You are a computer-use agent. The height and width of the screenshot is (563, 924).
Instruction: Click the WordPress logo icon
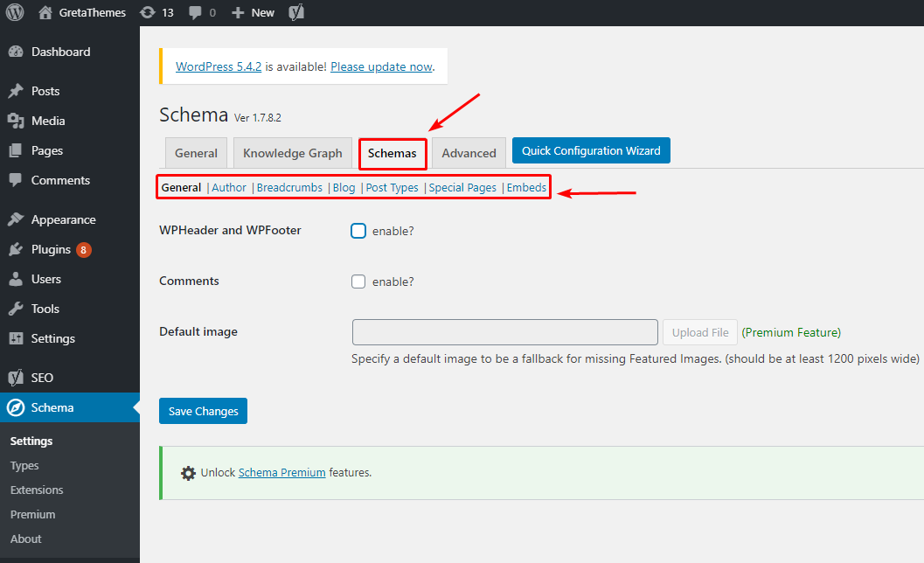[x=15, y=12]
